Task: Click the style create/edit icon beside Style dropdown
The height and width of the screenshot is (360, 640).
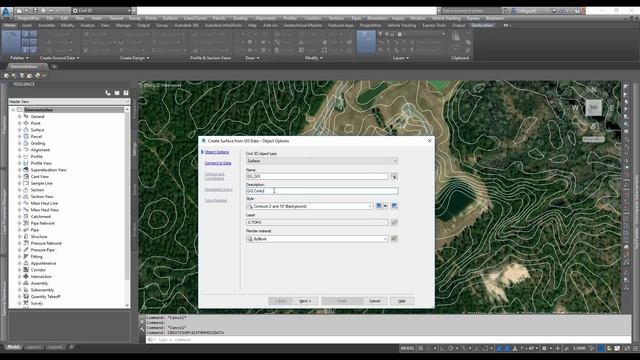Action: point(379,206)
